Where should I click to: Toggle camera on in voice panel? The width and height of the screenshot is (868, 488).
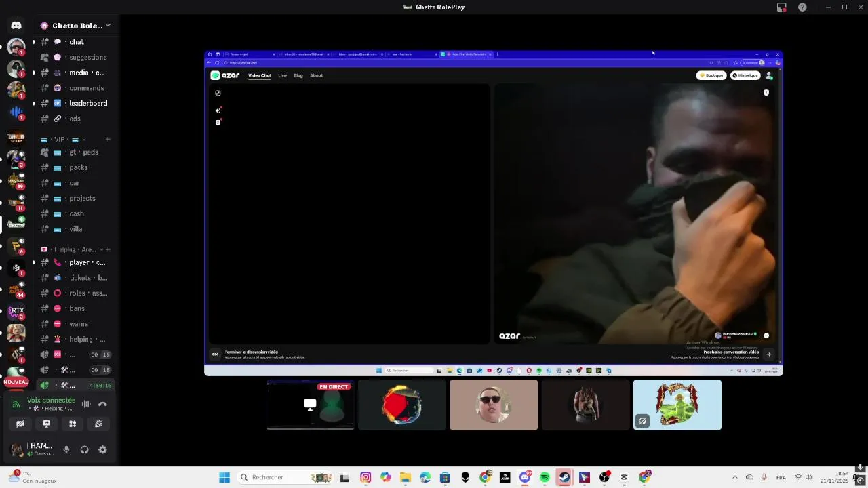(20, 424)
